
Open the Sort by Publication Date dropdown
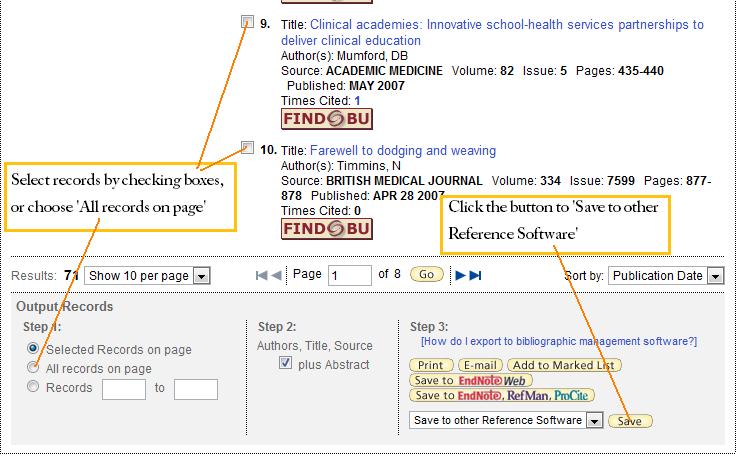666,276
